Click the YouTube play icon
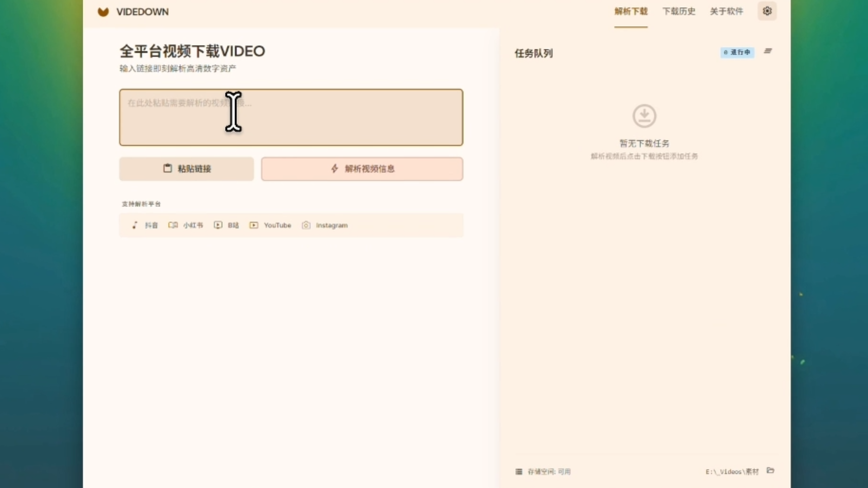 pyautogui.click(x=254, y=225)
